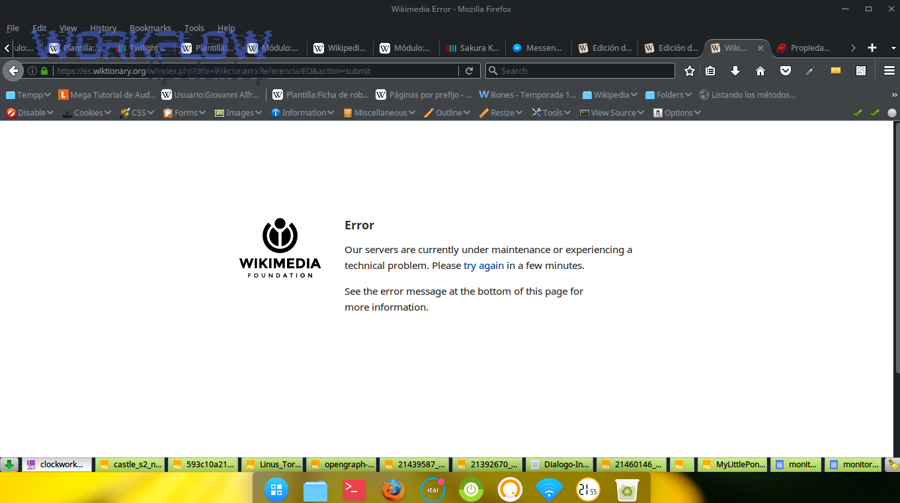The image size is (900, 503).
Task: Open the Forms dropdown
Action: pyautogui.click(x=184, y=113)
